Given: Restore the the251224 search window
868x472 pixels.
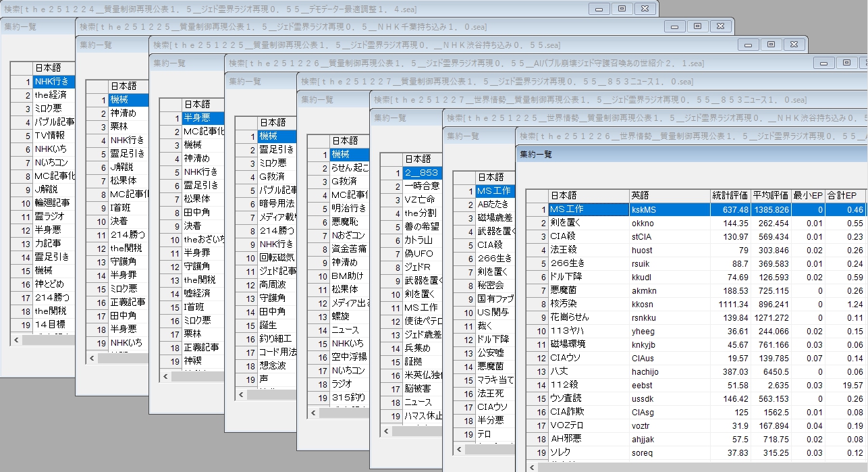Looking at the screenshot, I should pyautogui.click(x=622, y=8).
